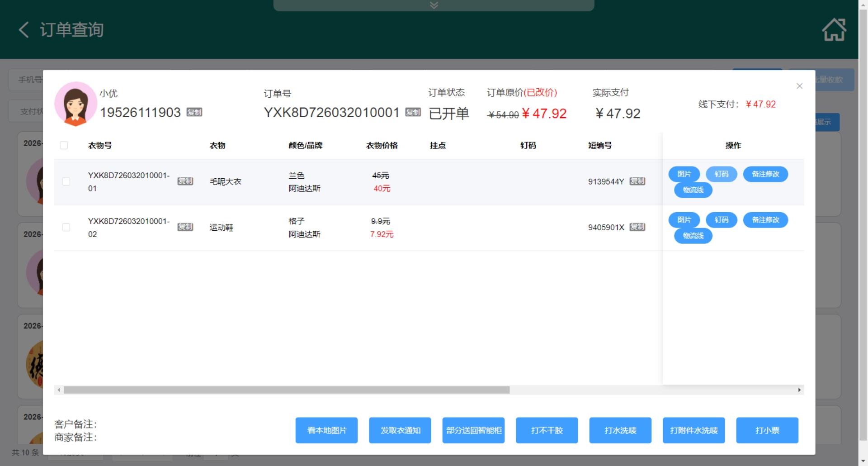Toggle the select-all checkbox in table header
Screen dimensions: 868x466
click(x=64, y=145)
